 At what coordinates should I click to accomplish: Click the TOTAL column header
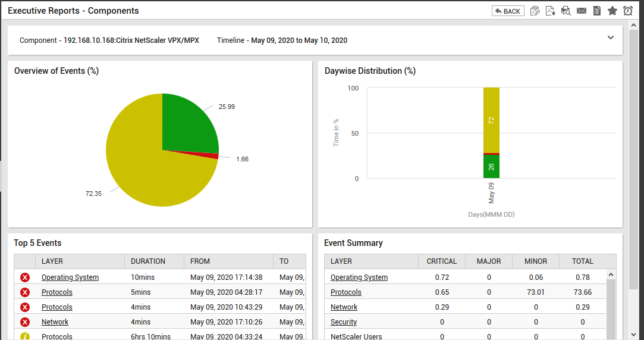tap(582, 261)
